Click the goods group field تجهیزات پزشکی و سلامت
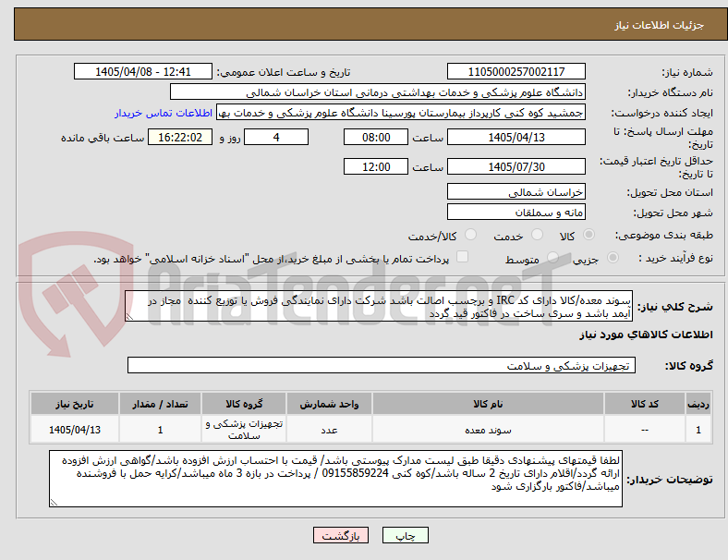The width and height of the screenshot is (728, 560). tap(382, 365)
